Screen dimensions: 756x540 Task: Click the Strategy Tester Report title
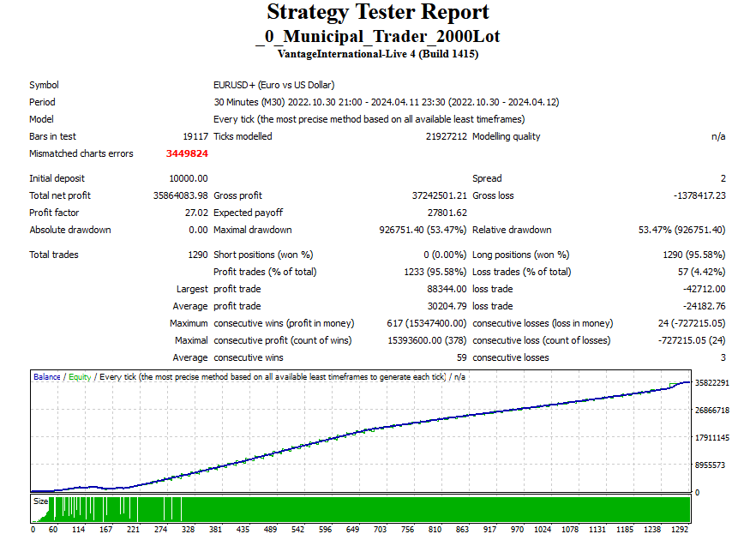pyautogui.click(x=378, y=13)
